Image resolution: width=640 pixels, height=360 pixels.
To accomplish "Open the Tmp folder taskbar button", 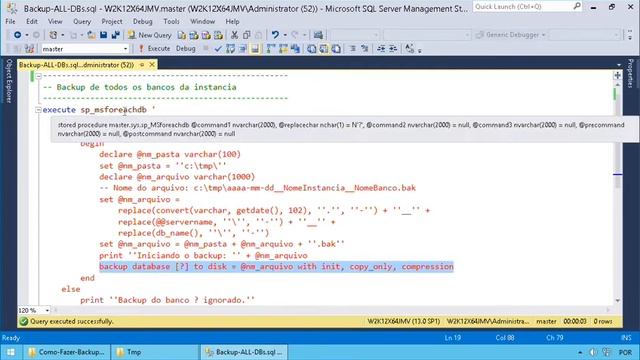I will [x=154, y=352].
